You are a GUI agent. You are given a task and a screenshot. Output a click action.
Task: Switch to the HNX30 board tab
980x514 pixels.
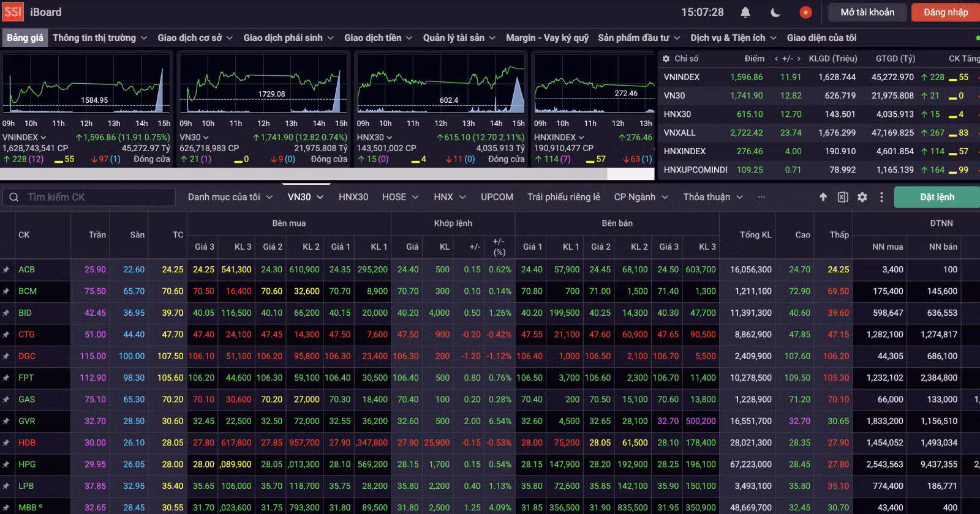[353, 197]
